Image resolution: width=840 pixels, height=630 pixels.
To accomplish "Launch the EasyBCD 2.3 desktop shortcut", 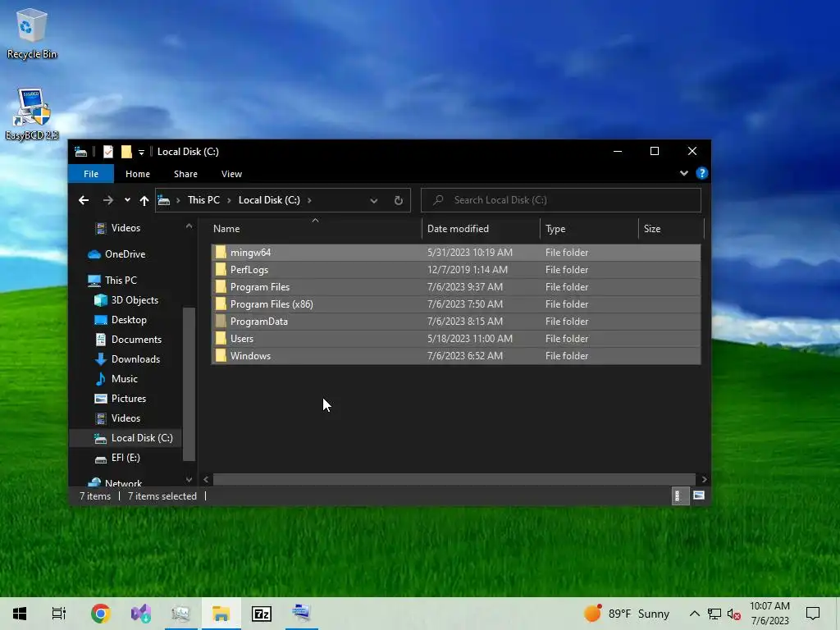I will point(32,114).
